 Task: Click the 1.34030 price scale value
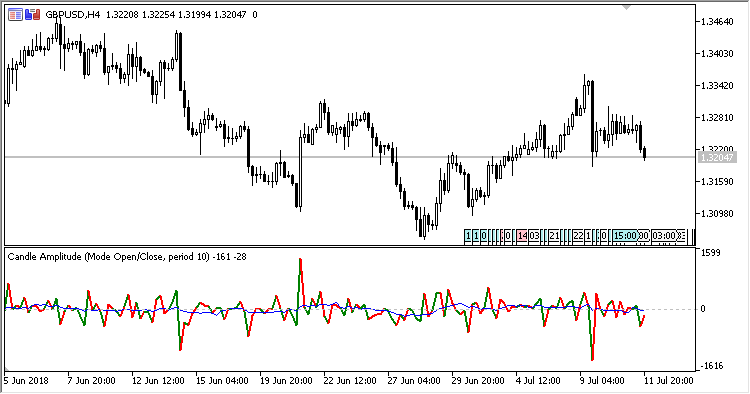click(x=717, y=54)
